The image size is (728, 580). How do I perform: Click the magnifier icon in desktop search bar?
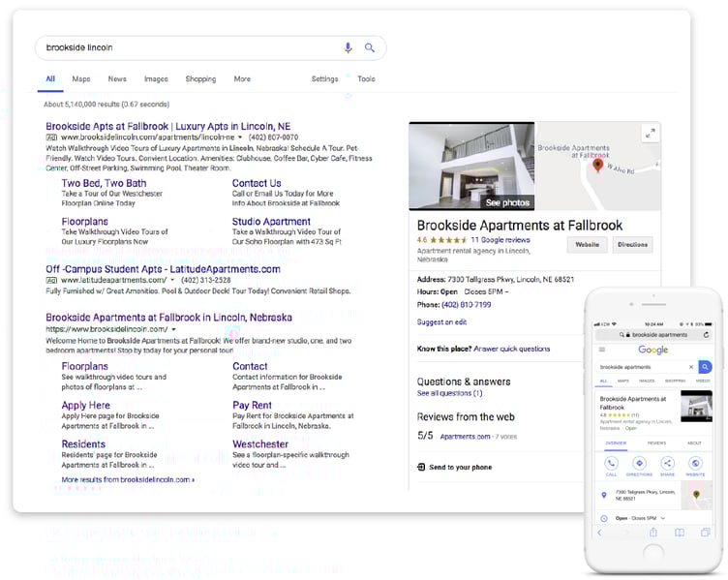[x=370, y=47]
